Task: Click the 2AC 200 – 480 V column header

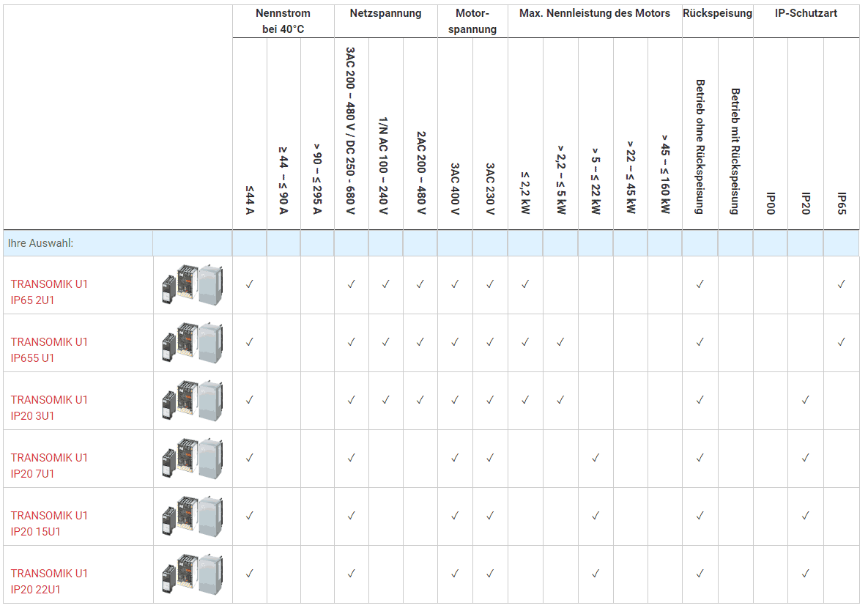Action: (x=420, y=173)
